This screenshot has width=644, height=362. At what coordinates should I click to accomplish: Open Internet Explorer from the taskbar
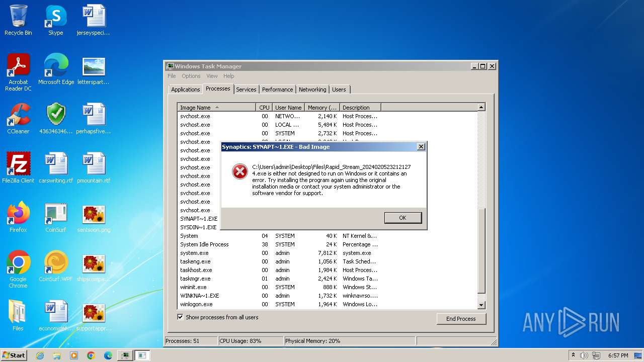pos(40,355)
